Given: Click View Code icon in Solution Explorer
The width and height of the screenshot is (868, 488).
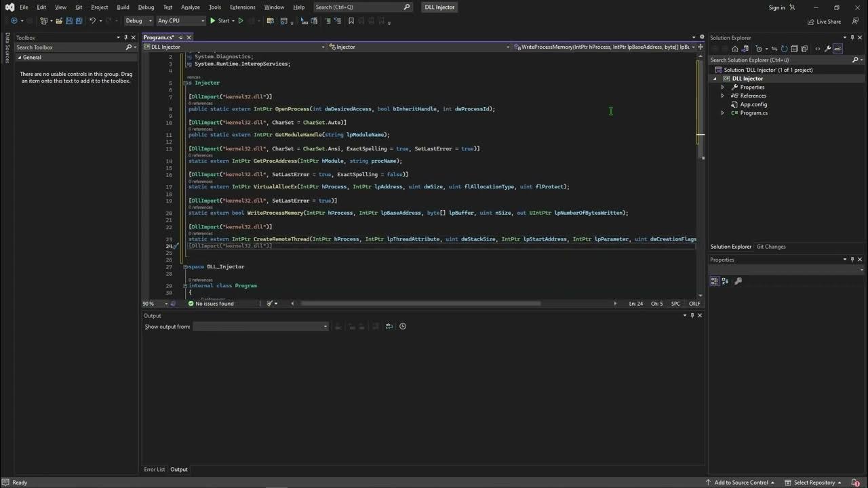Looking at the screenshot, I should (x=817, y=49).
